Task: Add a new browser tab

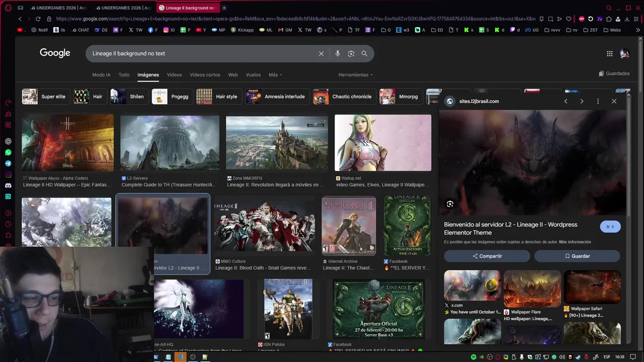Action: click(x=224, y=8)
